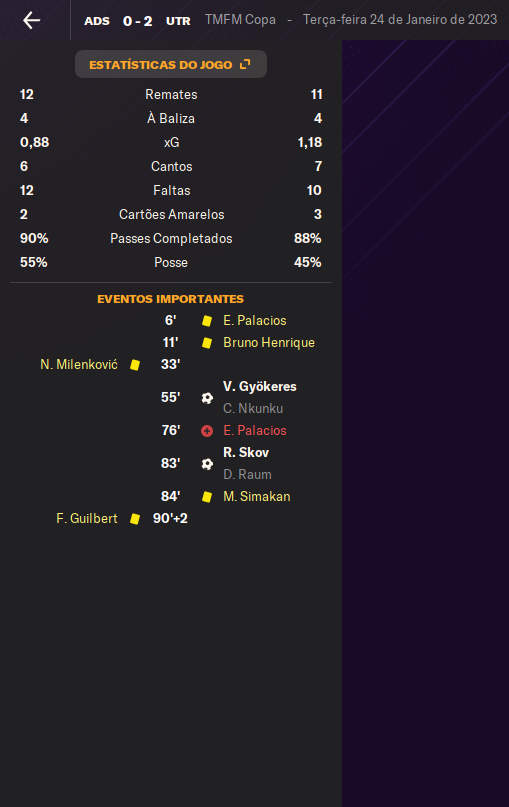Select scorer V. Gyökeres

pos(259,387)
